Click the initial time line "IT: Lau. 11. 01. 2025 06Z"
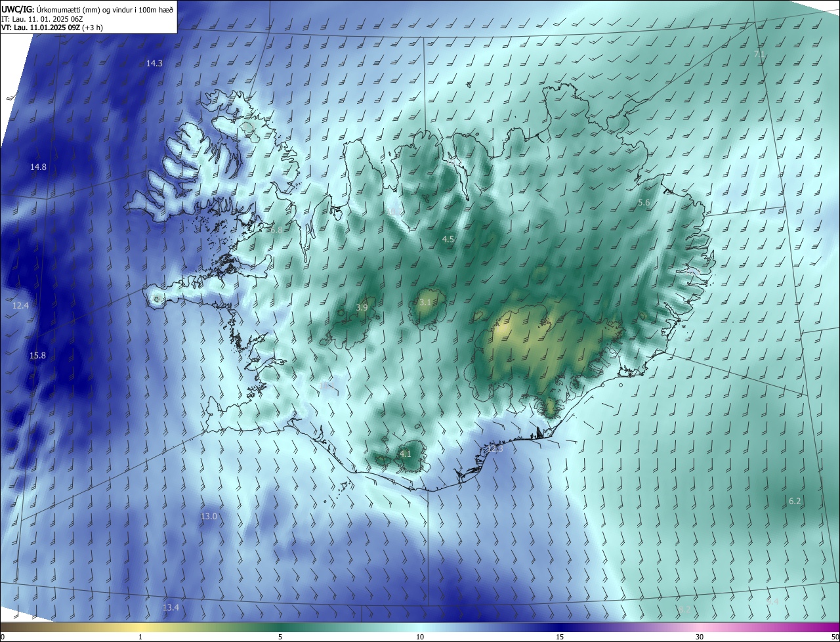 click(x=43, y=18)
